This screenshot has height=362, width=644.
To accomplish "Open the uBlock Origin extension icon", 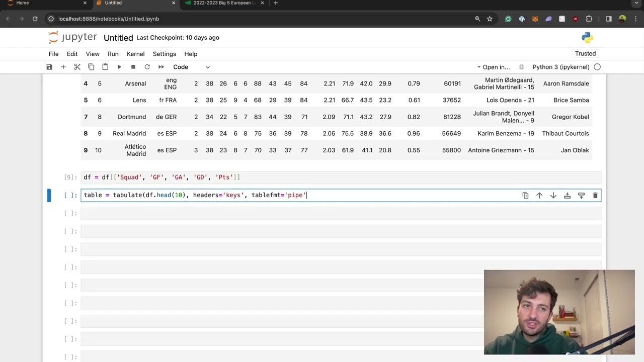I will 575,19.
